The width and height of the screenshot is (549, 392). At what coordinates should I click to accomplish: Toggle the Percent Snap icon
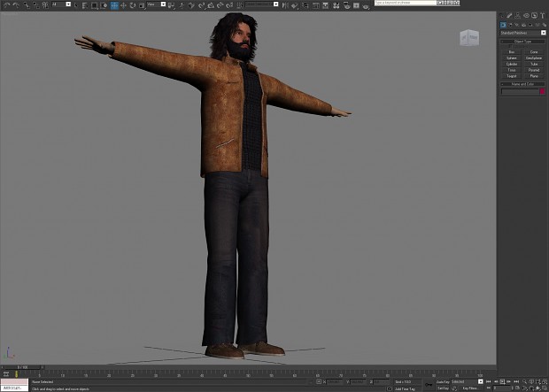click(220, 5)
